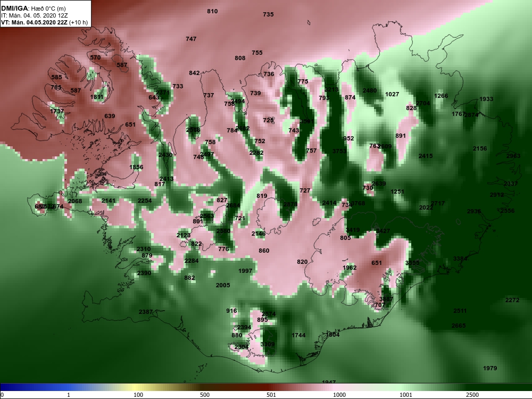Click the map value '2963'
The width and height of the screenshot is (532, 399).
(x=513, y=156)
